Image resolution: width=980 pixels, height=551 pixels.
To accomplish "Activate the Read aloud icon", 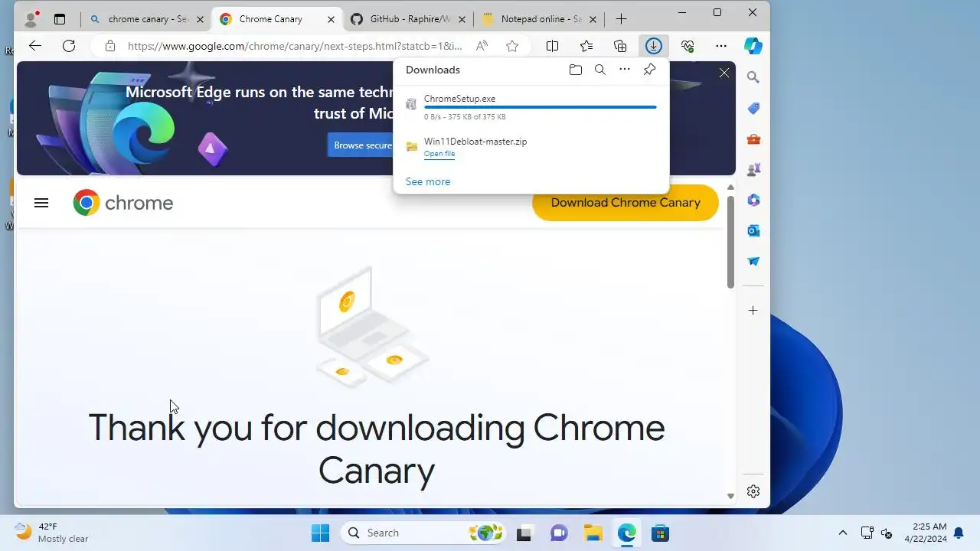I will [x=482, y=46].
